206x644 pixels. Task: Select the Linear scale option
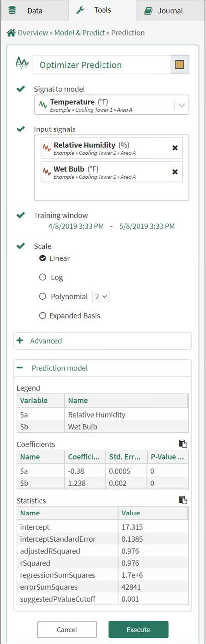43,258
